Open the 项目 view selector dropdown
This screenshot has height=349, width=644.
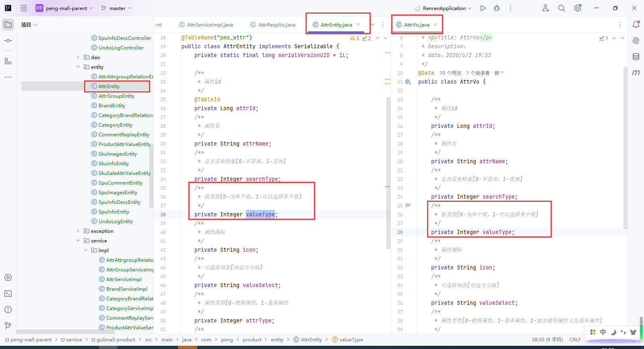pyautogui.click(x=29, y=25)
